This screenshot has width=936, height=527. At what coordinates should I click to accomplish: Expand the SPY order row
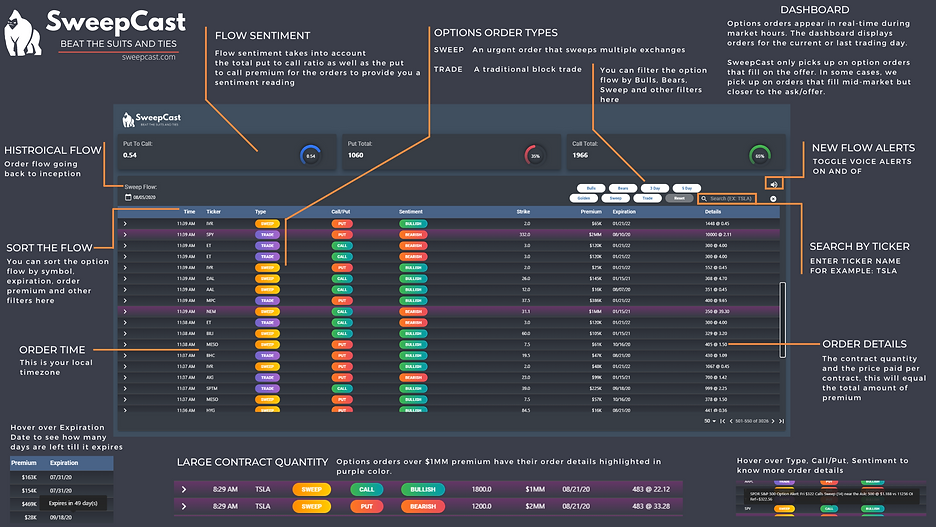click(125, 235)
